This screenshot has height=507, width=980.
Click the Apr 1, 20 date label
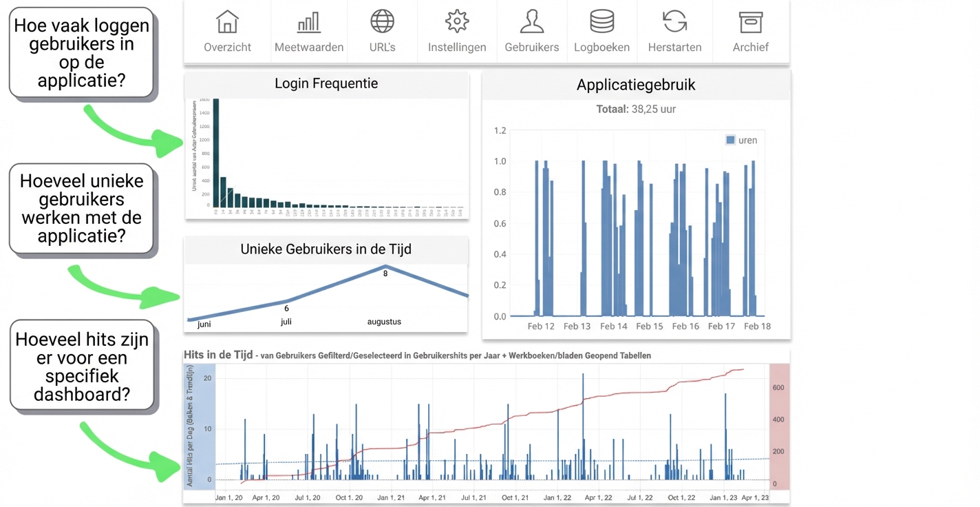tap(266, 497)
